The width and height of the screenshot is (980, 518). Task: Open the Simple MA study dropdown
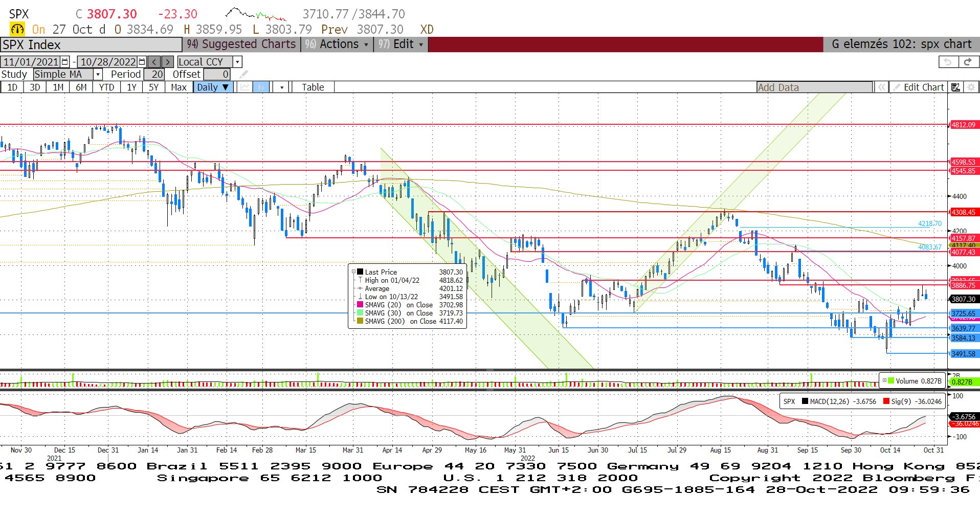click(98, 75)
